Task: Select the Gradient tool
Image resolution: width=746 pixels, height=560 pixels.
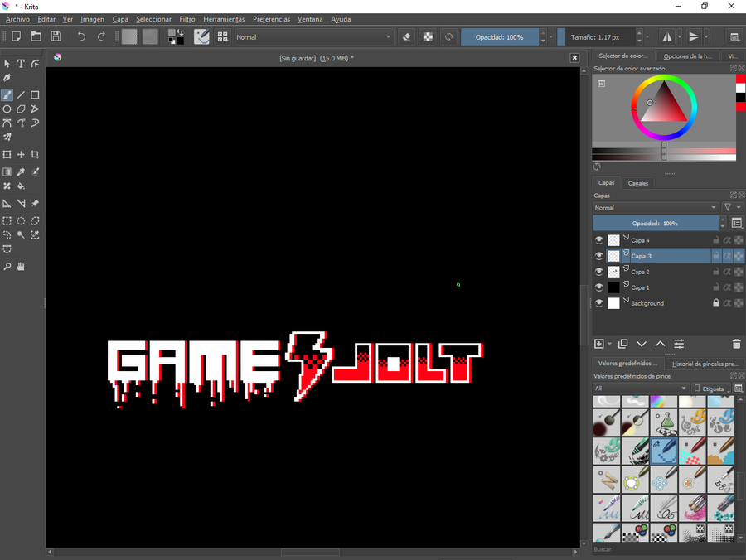Action: coord(7,171)
